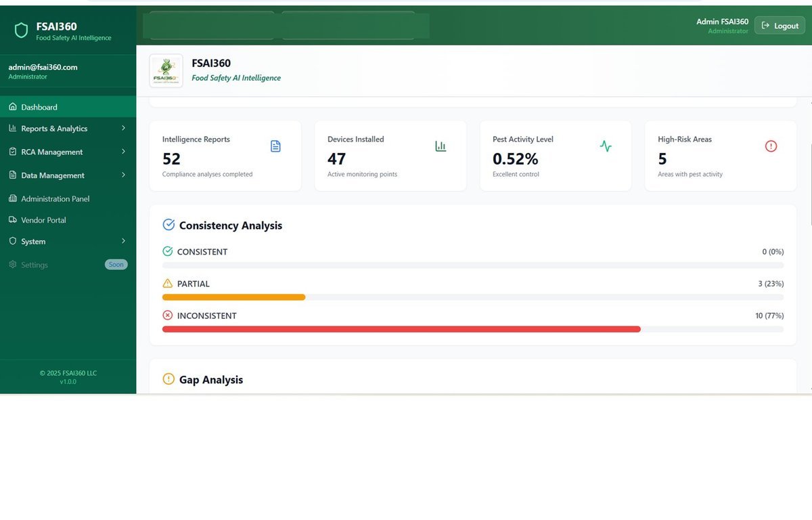This screenshot has height=520, width=812.
Task: Click the Logout button
Action: click(780, 25)
